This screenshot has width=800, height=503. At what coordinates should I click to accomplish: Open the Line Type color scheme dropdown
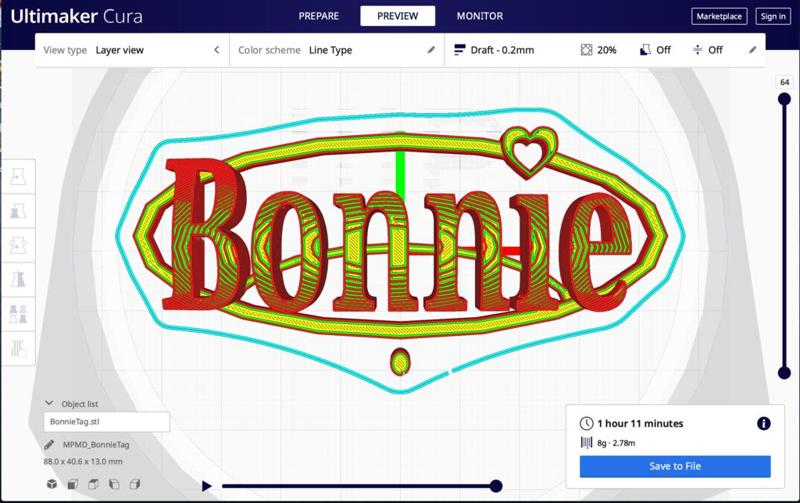pyautogui.click(x=337, y=50)
